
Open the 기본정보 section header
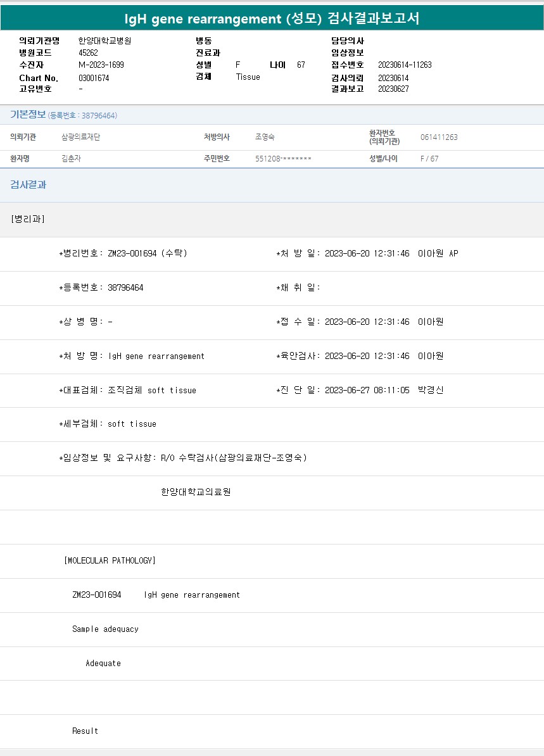pyautogui.click(x=28, y=115)
